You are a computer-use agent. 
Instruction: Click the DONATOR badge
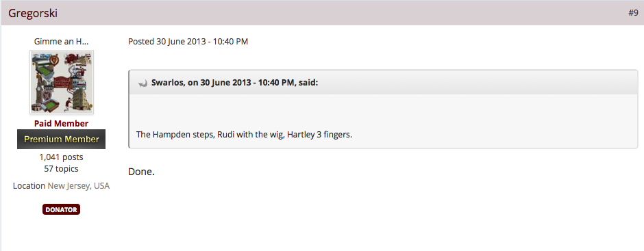pyautogui.click(x=61, y=209)
